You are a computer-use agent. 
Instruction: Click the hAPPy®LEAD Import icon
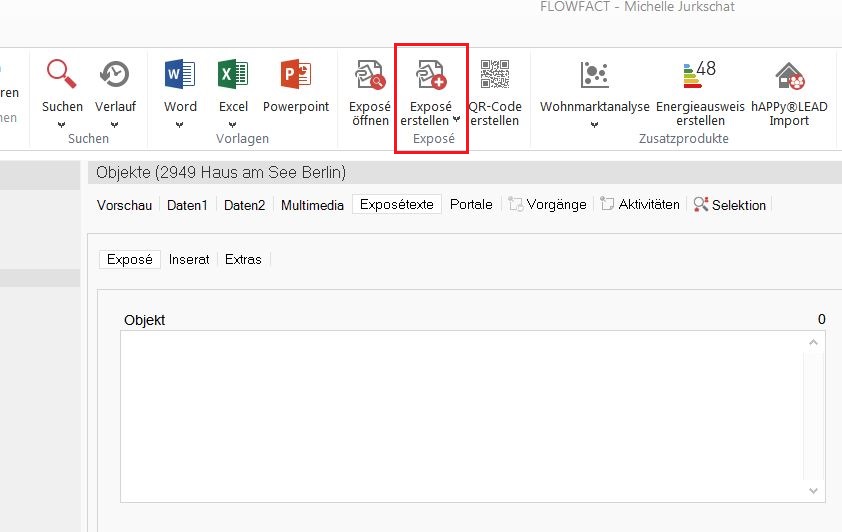789,74
